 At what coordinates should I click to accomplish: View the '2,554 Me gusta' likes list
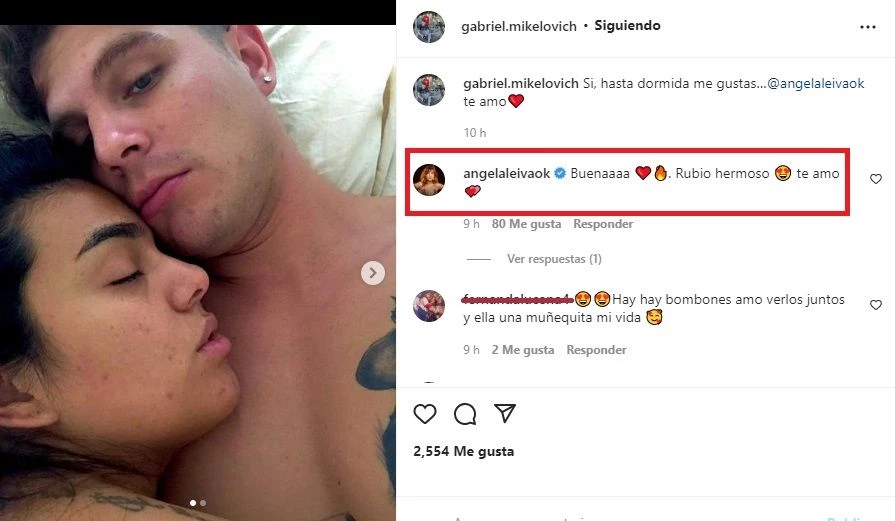pyautogui.click(x=463, y=451)
